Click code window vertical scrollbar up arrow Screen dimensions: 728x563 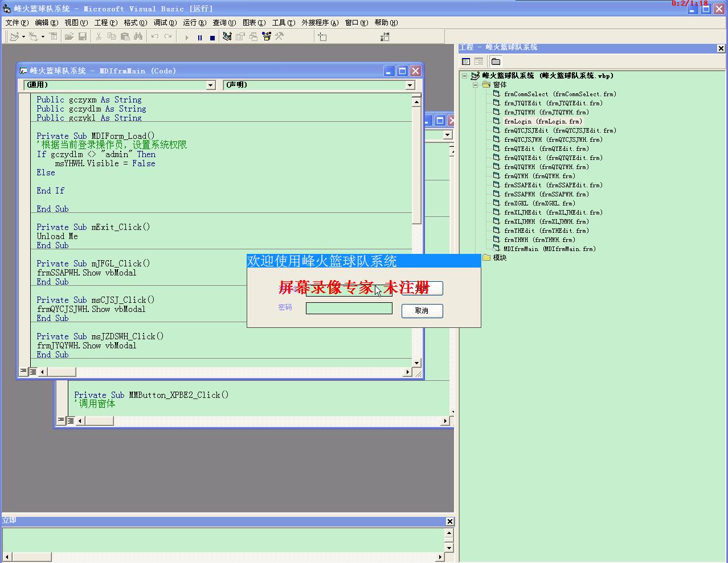coord(416,102)
